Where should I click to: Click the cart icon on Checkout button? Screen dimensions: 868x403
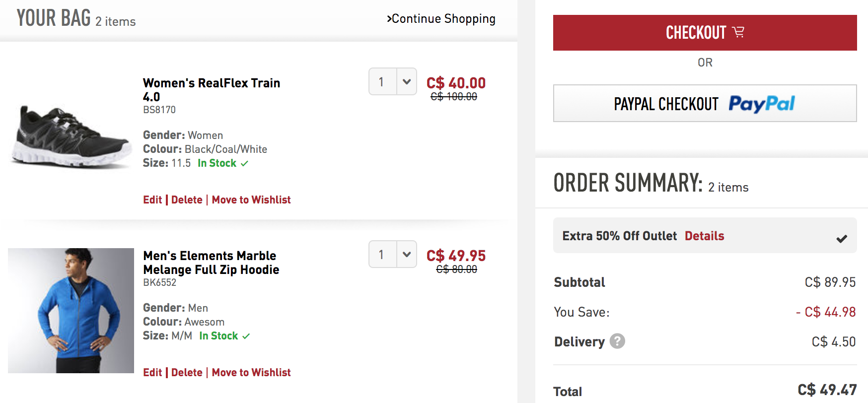pos(738,32)
